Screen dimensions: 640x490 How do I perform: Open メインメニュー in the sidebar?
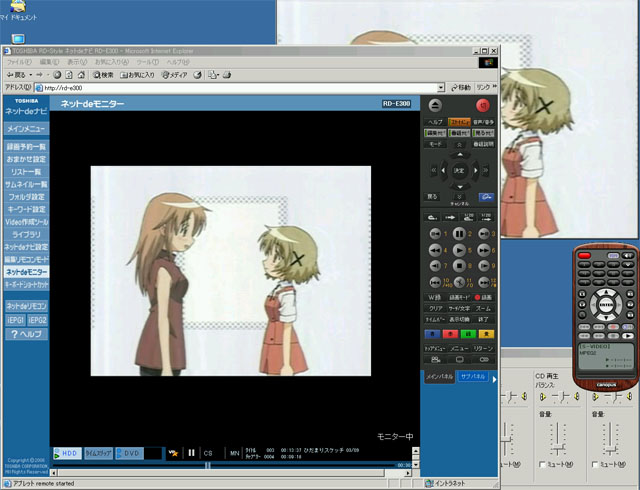click(x=26, y=129)
